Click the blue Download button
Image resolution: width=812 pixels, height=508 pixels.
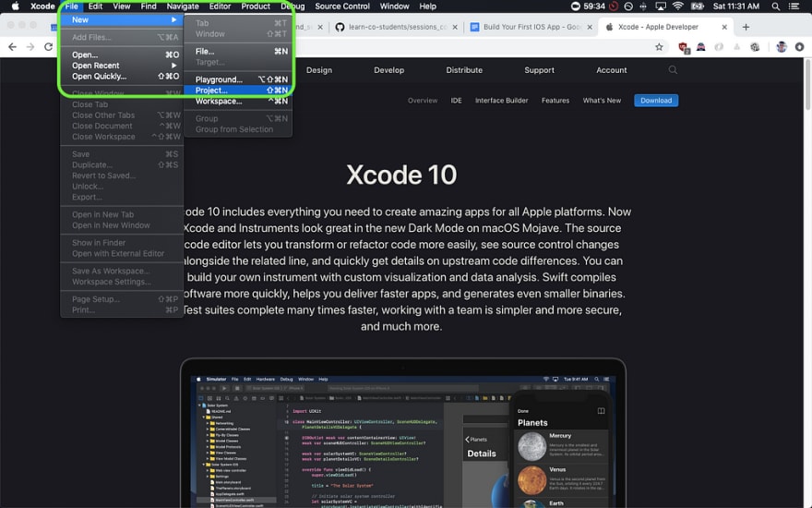click(x=656, y=101)
